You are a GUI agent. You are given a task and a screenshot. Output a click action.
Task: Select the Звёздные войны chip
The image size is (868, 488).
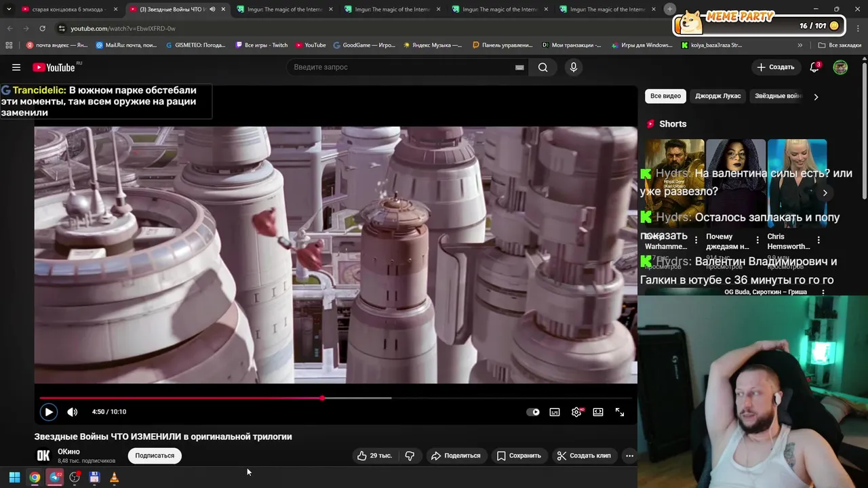[x=778, y=96]
